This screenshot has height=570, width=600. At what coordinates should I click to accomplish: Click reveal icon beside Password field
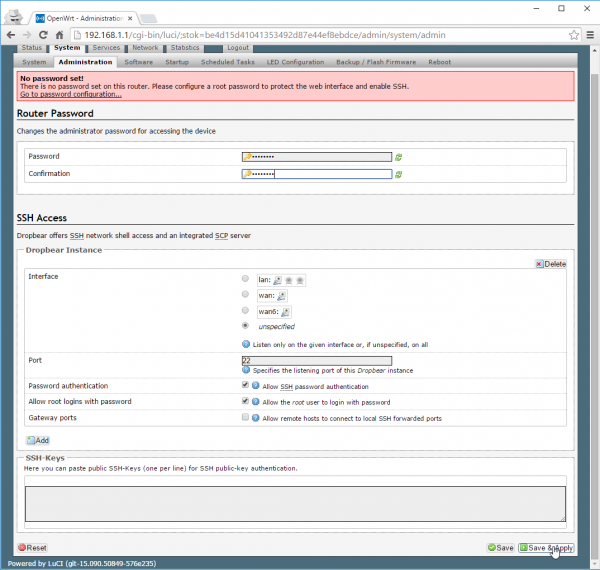(399, 157)
